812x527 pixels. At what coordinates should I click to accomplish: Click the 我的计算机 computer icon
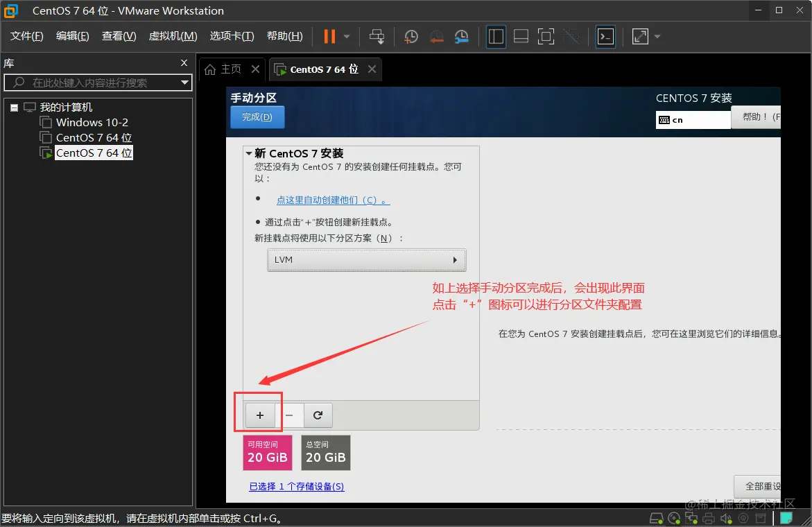tap(30, 107)
